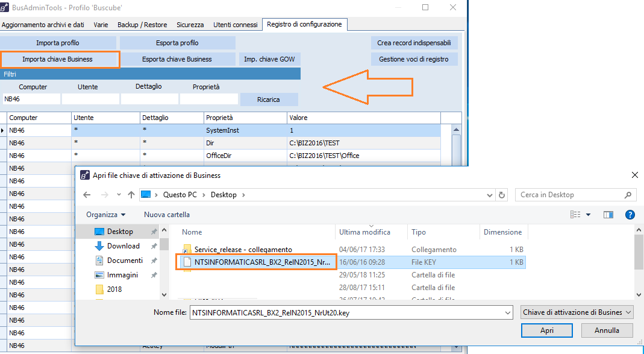Screen dimensions: 644x354
Task: Switch to Aggiornamento archivi e dati tab
Action: 43,25
